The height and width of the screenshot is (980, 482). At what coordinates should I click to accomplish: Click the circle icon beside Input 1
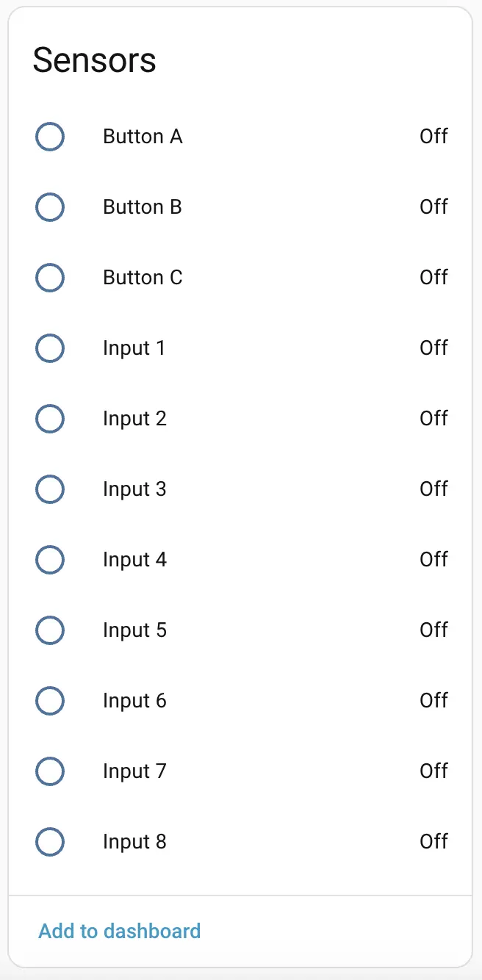click(50, 348)
